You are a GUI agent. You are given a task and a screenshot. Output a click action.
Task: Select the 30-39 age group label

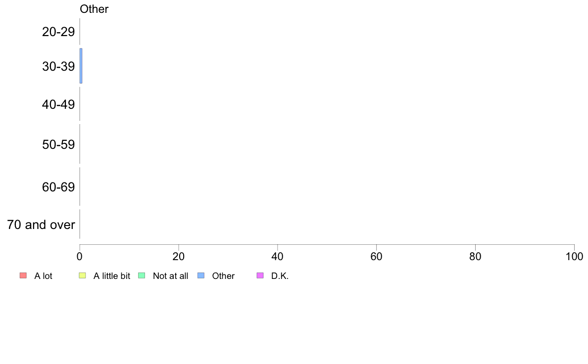(58, 66)
